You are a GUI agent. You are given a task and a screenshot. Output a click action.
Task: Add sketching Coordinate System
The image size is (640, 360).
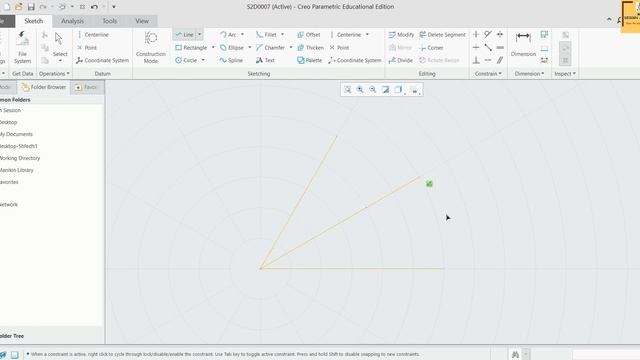tap(355, 60)
